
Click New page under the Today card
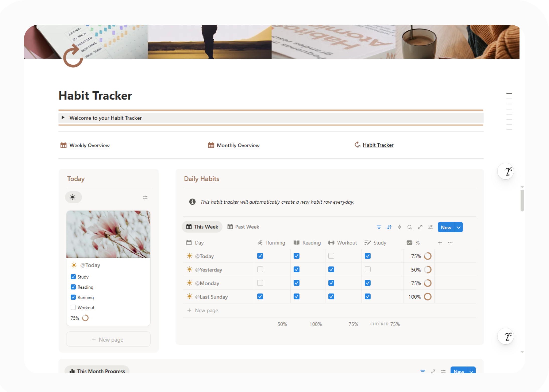click(108, 339)
